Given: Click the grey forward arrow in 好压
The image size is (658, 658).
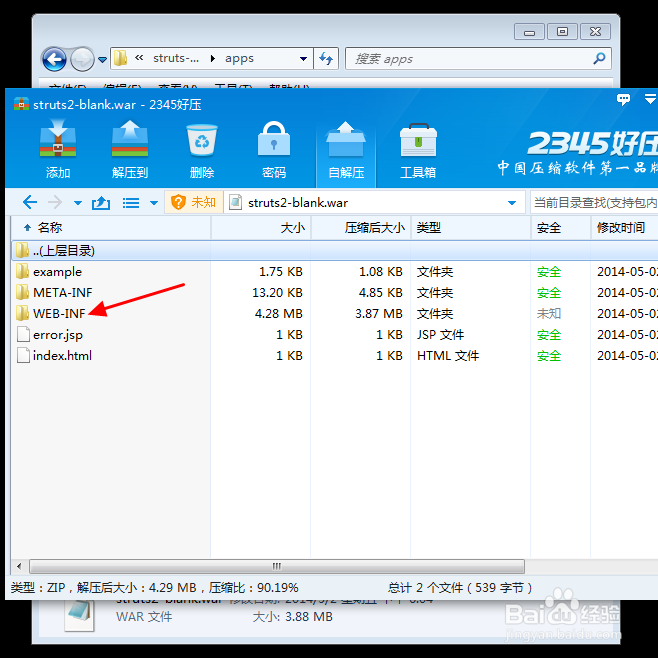Looking at the screenshot, I should coord(55,203).
